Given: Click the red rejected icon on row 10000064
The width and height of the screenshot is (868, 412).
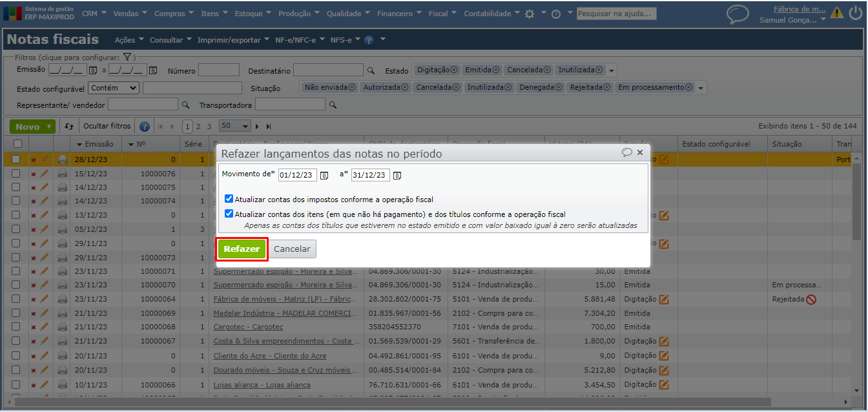Looking at the screenshot, I should pyautogui.click(x=811, y=299).
